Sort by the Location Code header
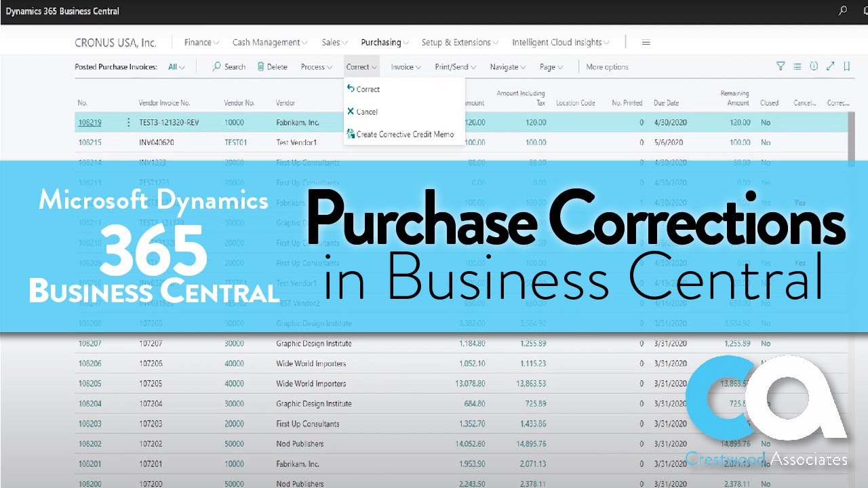The width and height of the screenshot is (868, 488). (x=575, y=103)
